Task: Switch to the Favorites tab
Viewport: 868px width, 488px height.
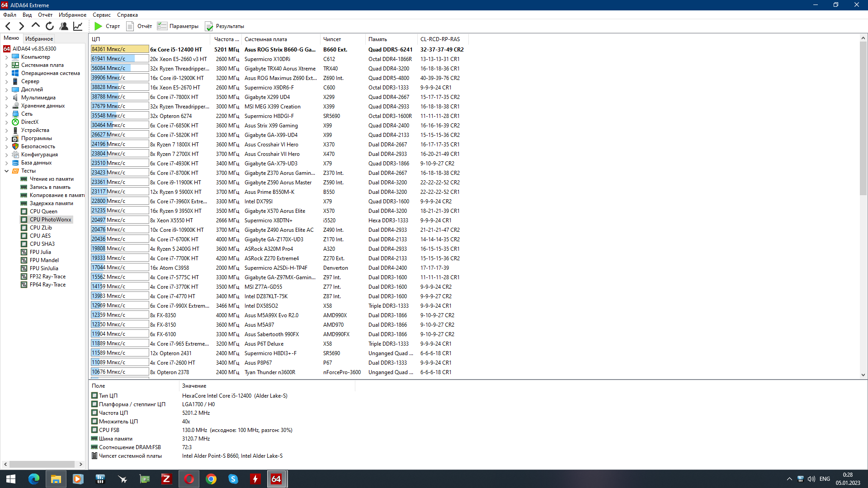Action: point(39,39)
